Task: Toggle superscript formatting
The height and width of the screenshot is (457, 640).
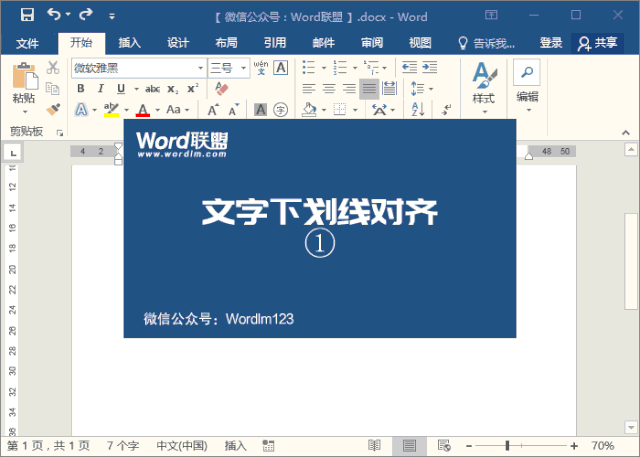Action: 193,89
